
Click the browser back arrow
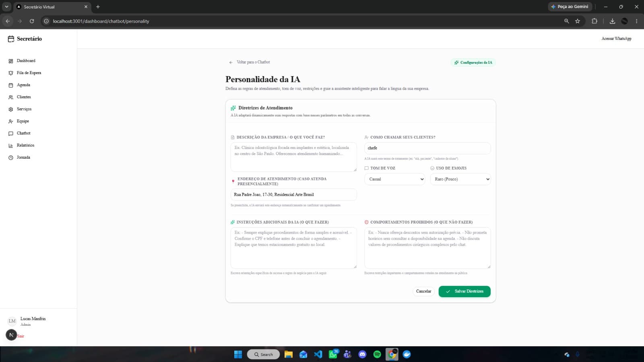pyautogui.click(x=8, y=21)
